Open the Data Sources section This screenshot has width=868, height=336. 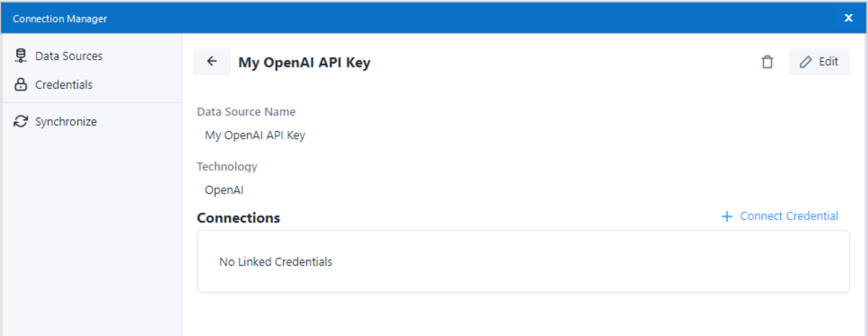69,56
